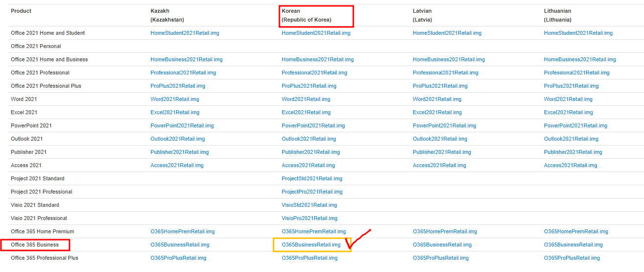Screen dimensions: 644x272
Task: Download VisioStd2021Retail.img
Action: [309, 205]
